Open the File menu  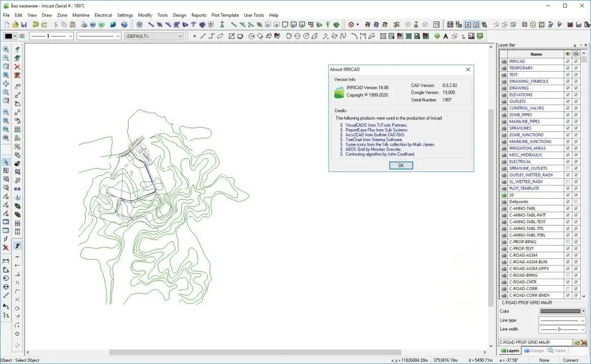click(7, 15)
